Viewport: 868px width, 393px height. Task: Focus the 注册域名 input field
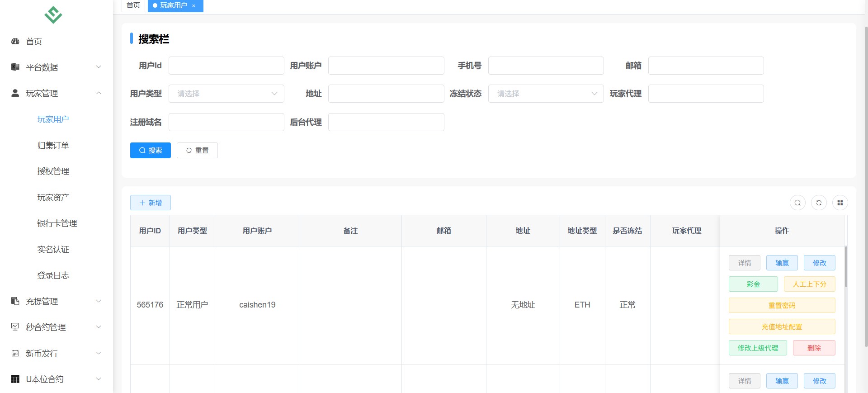226,122
